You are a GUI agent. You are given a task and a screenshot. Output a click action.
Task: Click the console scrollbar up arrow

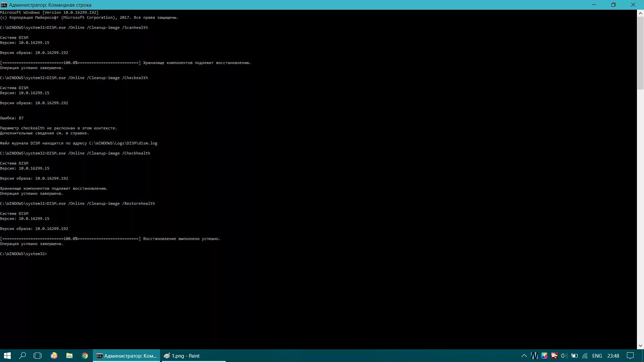[640, 13]
